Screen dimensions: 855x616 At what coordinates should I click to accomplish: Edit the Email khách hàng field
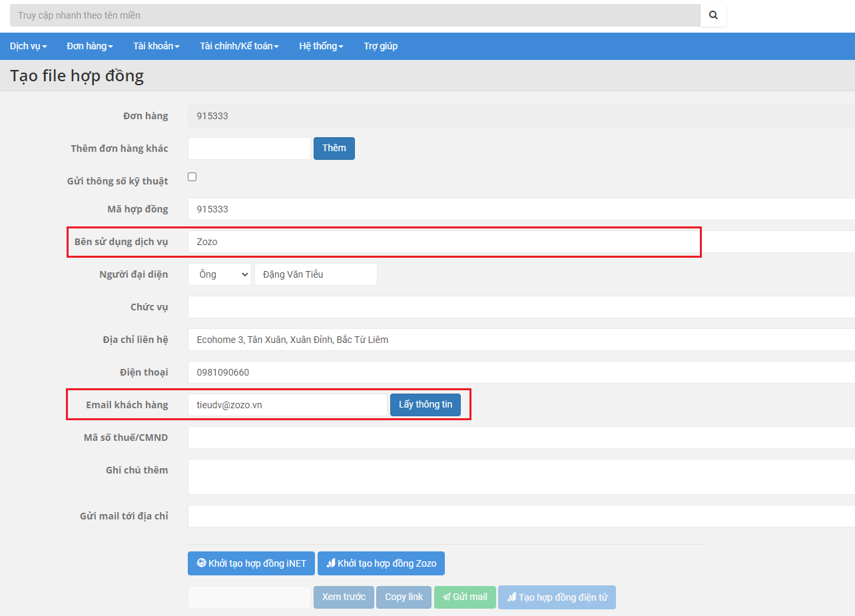point(288,405)
